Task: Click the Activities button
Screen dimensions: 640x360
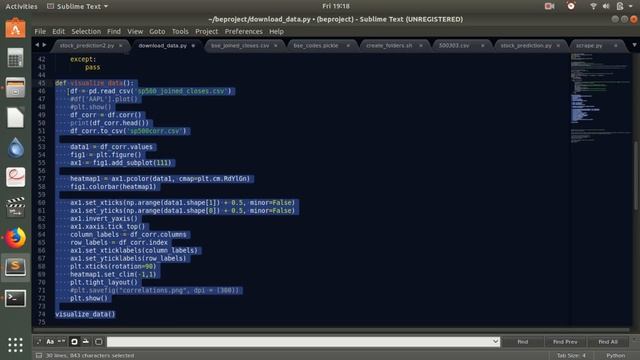Action: [x=21, y=6]
